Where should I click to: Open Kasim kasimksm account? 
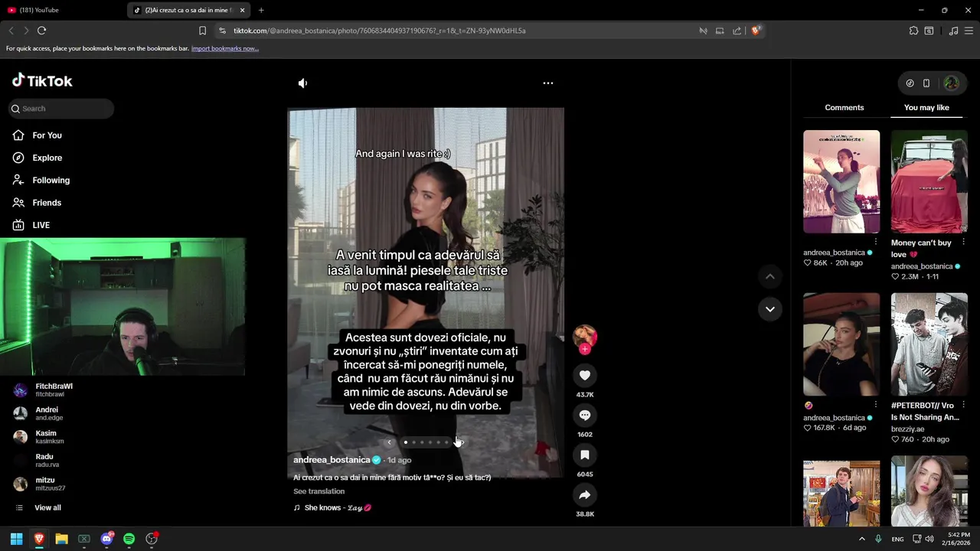pos(40,437)
